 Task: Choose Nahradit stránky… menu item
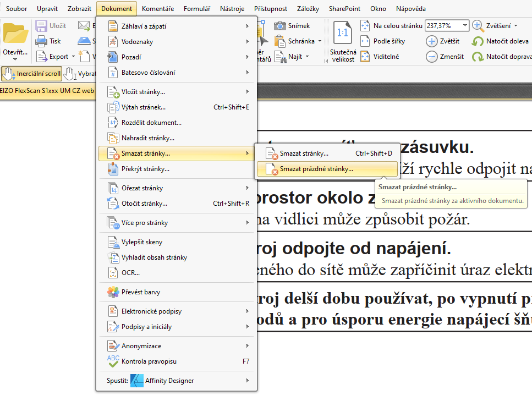pyautogui.click(x=177, y=138)
